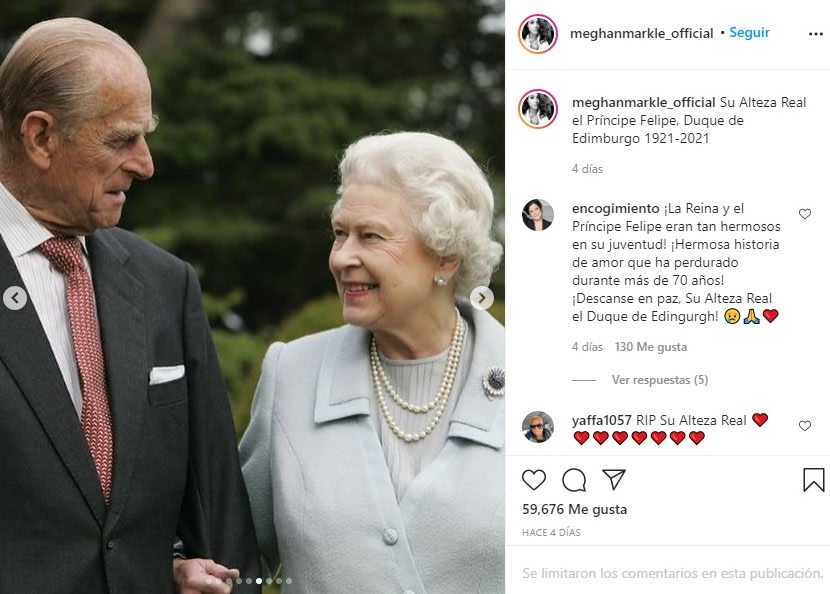
Task: Open 130 Me gusta on encogimiento comment
Action: click(651, 347)
